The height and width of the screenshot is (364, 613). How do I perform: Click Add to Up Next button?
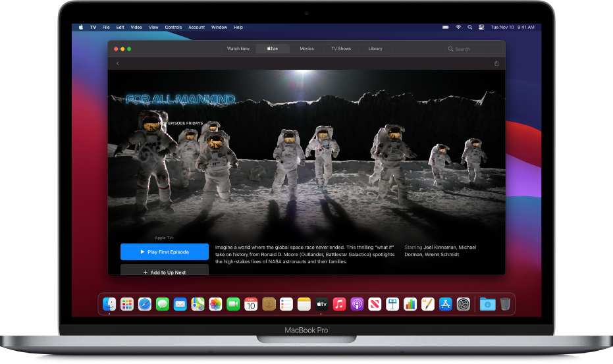(165, 270)
